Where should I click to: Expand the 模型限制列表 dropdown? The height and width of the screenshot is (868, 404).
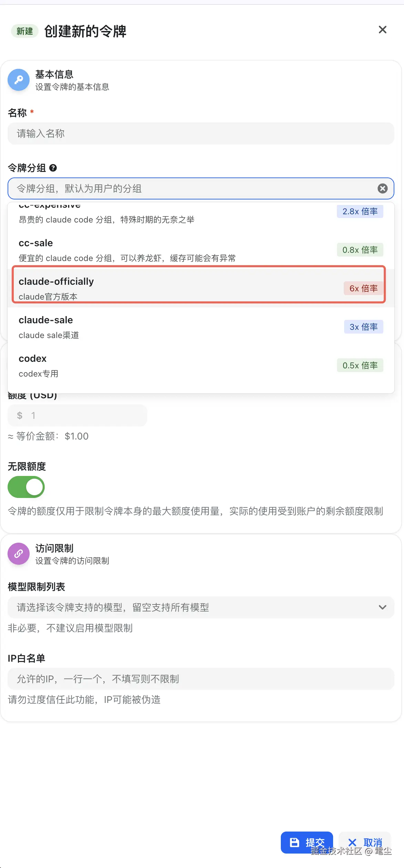201,607
